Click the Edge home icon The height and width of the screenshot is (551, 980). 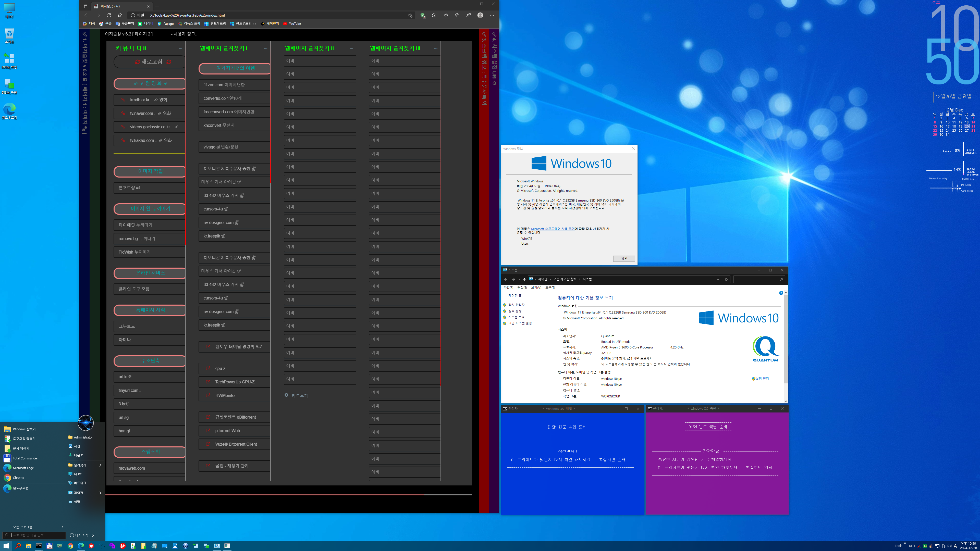[x=120, y=15]
